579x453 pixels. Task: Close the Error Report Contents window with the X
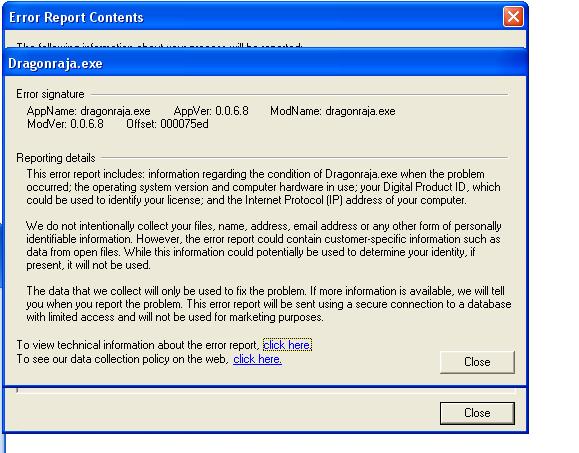tap(513, 17)
